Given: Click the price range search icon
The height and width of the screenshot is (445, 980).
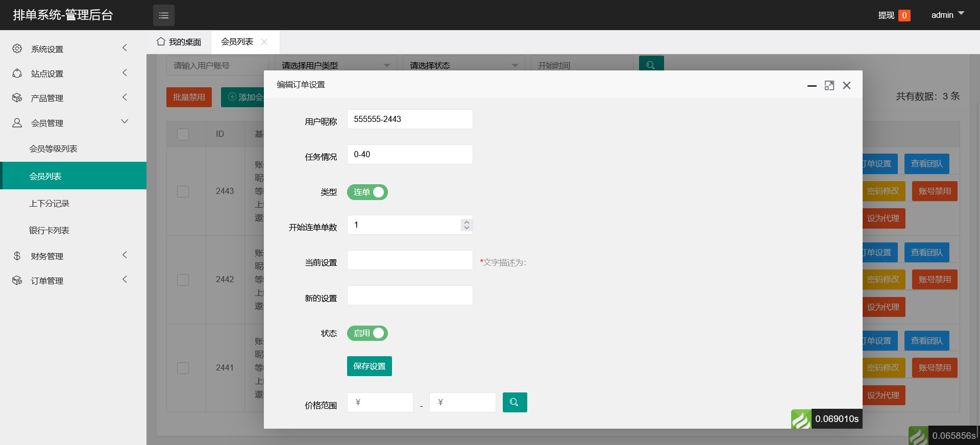Looking at the screenshot, I should pos(514,402).
